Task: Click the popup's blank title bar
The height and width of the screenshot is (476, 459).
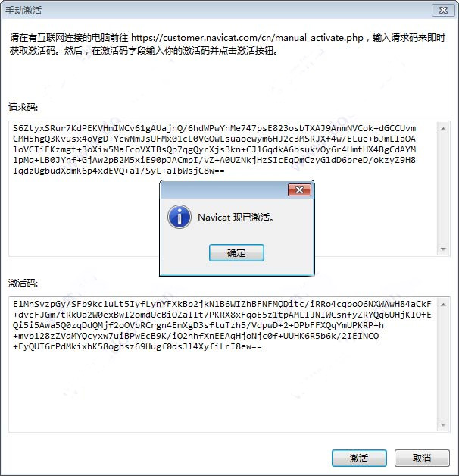Action: 224,189
